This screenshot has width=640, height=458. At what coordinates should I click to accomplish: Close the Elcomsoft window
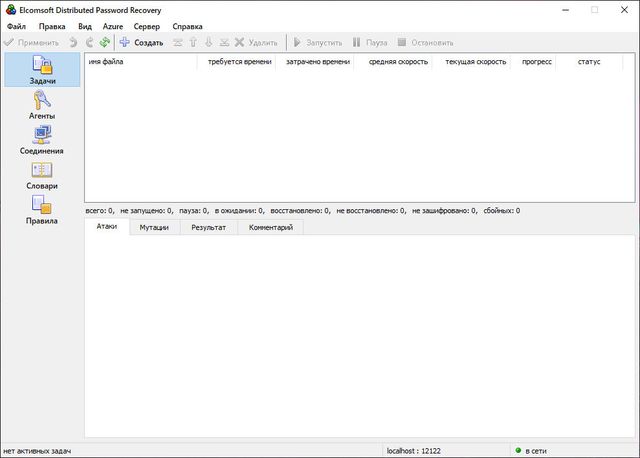coord(624,10)
